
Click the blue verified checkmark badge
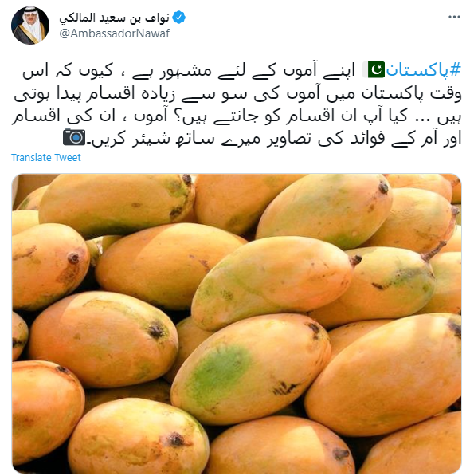pos(178,18)
